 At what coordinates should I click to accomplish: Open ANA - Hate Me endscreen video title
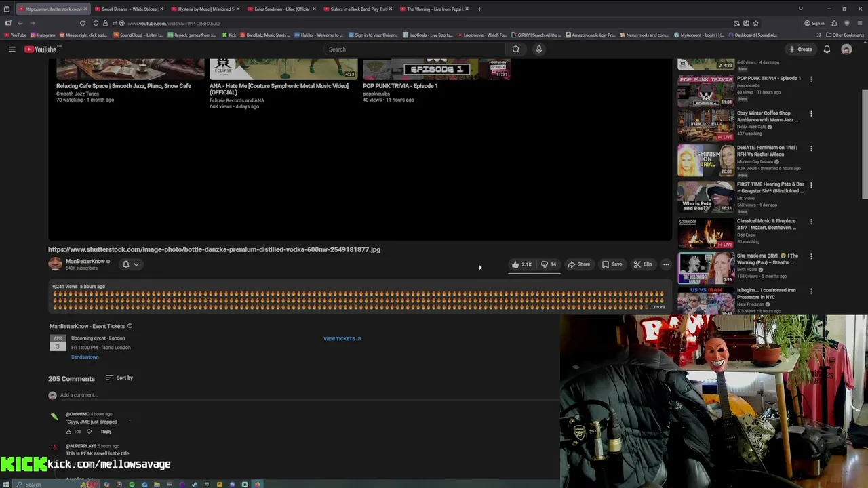coord(279,89)
